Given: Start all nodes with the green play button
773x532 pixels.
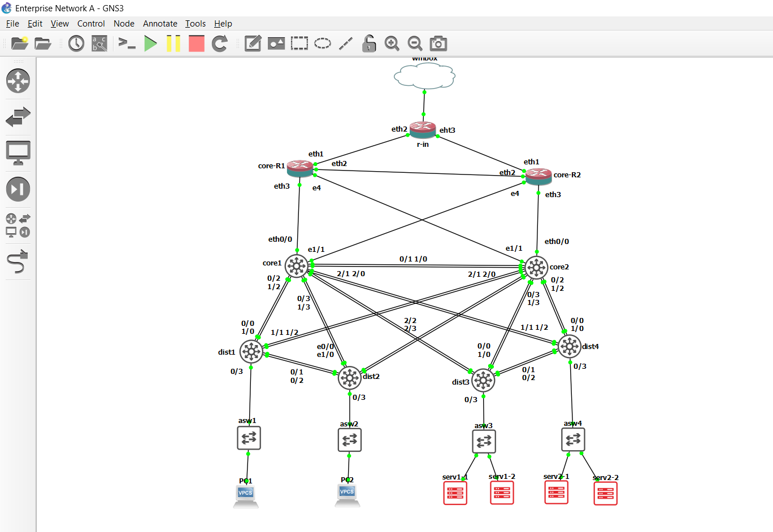Looking at the screenshot, I should point(150,43).
